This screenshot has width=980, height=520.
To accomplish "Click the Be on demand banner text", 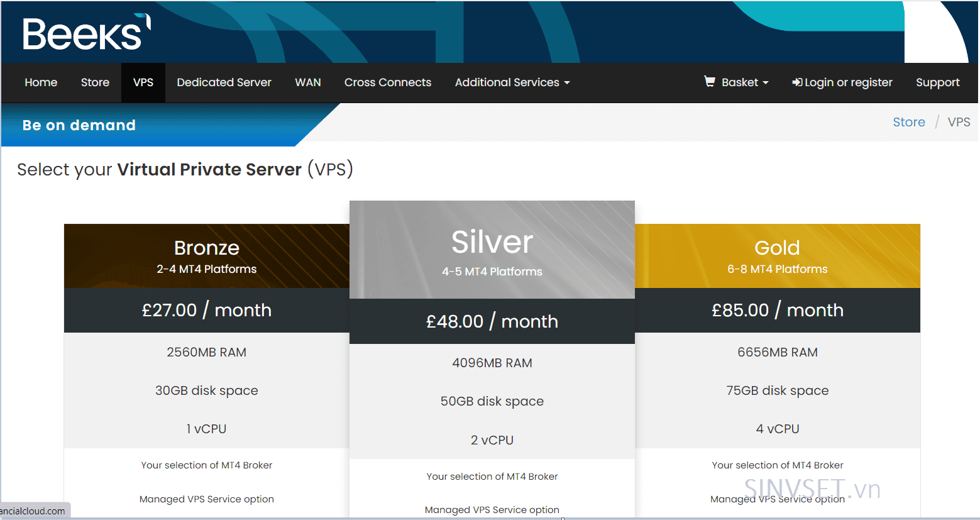I will coord(79,125).
